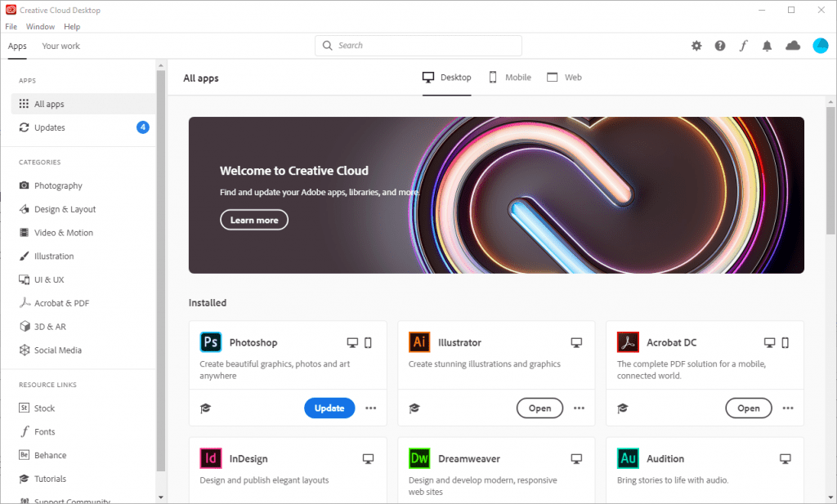Open Photoshop tutorials graduation cap icon

click(x=205, y=408)
